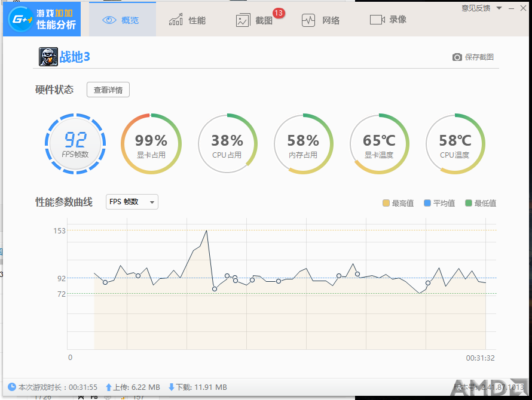Viewport: 532px width, 400px height.
Task: Open the FPS 帧数 curve dropdown
Action: tap(132, 202)
